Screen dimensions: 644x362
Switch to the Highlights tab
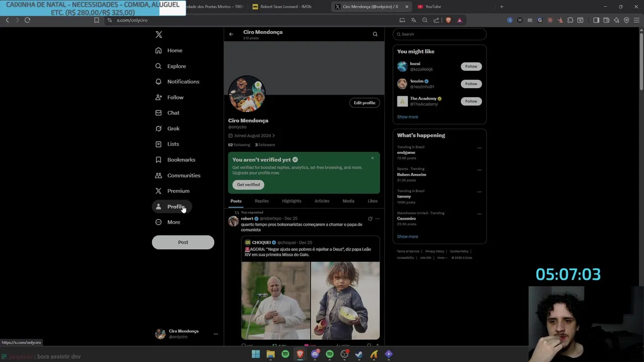(292, 201)
